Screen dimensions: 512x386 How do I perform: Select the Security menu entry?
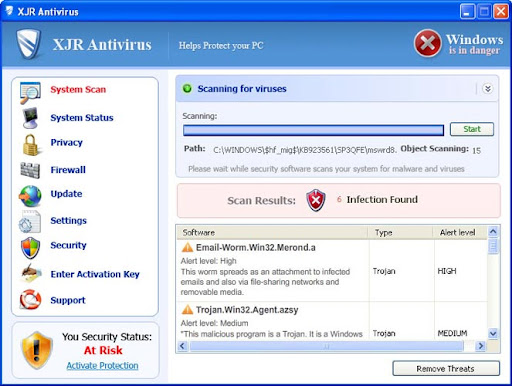tap(68, 245)
